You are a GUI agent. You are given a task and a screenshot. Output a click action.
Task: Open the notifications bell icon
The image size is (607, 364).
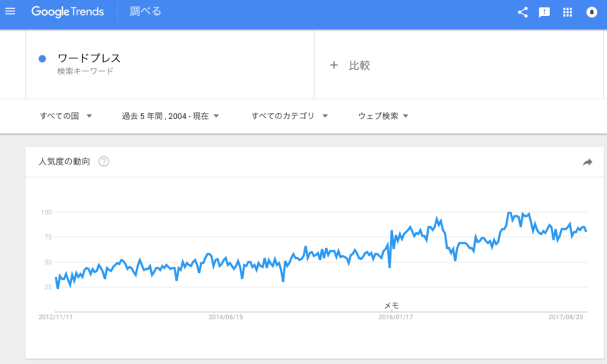pyautogui.click(x=592, y=12)
